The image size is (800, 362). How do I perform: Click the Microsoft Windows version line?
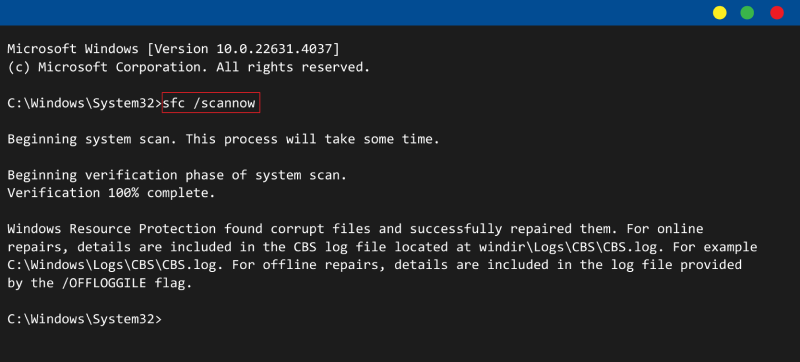pos(173,49)
